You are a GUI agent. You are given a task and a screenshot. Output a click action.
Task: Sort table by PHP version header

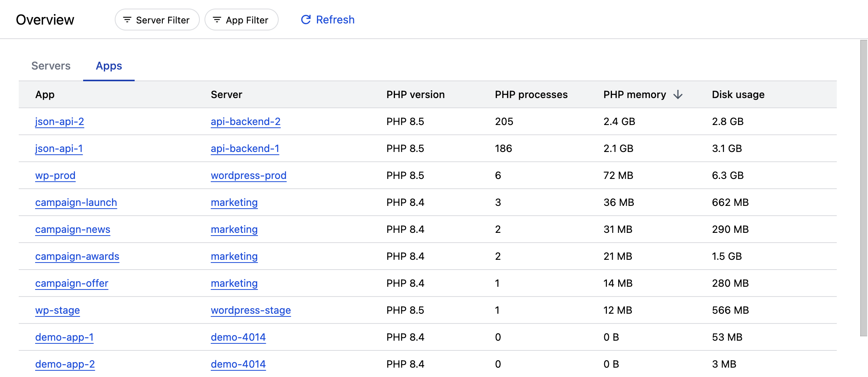[x=415, y=95]
